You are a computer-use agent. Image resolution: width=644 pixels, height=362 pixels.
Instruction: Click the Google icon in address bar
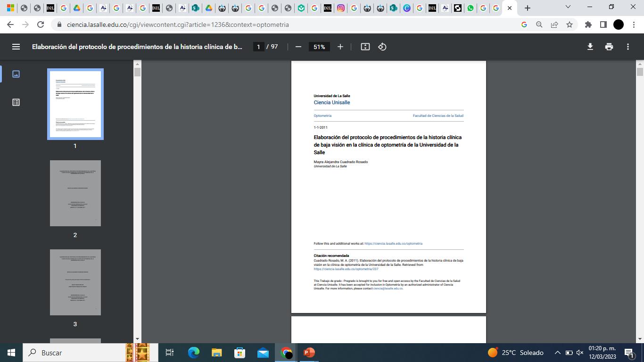point(524,25)
